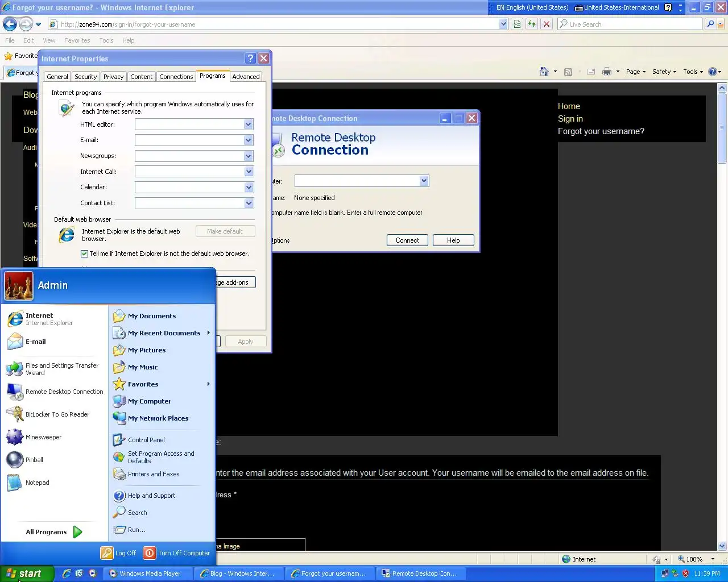728x582 pixels.
Task: Click the question mark help button in Internet Properties
Action: (x=250, y=59)
